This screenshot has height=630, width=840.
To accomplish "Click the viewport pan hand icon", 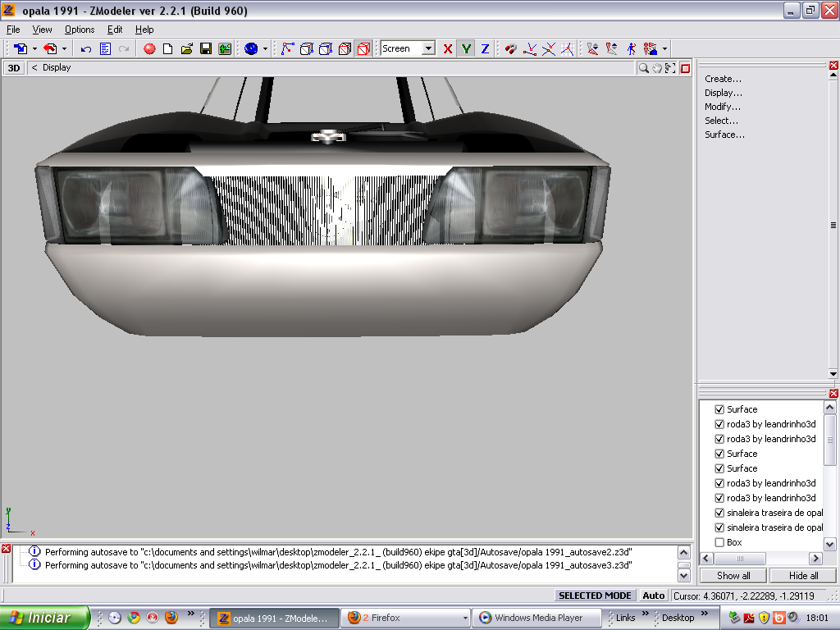I will (657, 68).
